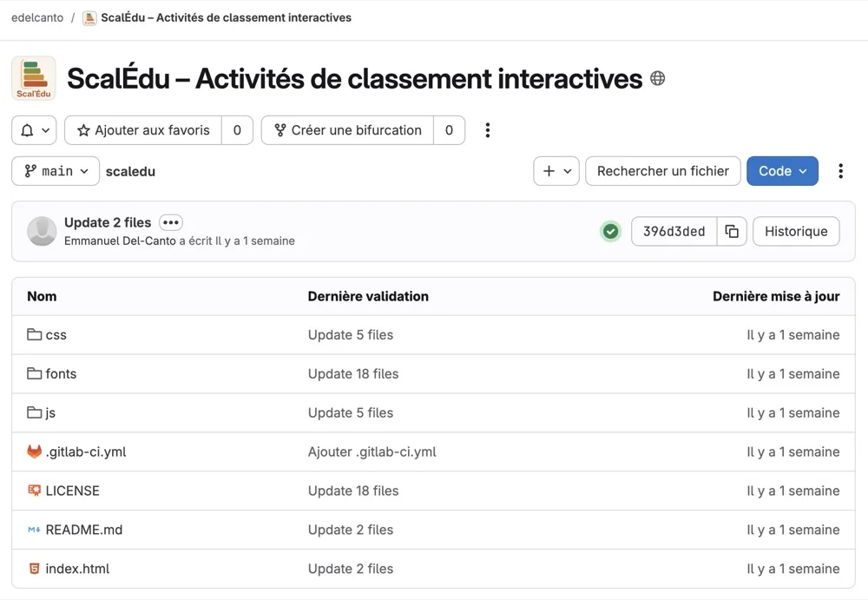Open the ScalÉdu project avatar image
Image resolution: width=868 pixels, height=600 pixels.
pos(34,78)
